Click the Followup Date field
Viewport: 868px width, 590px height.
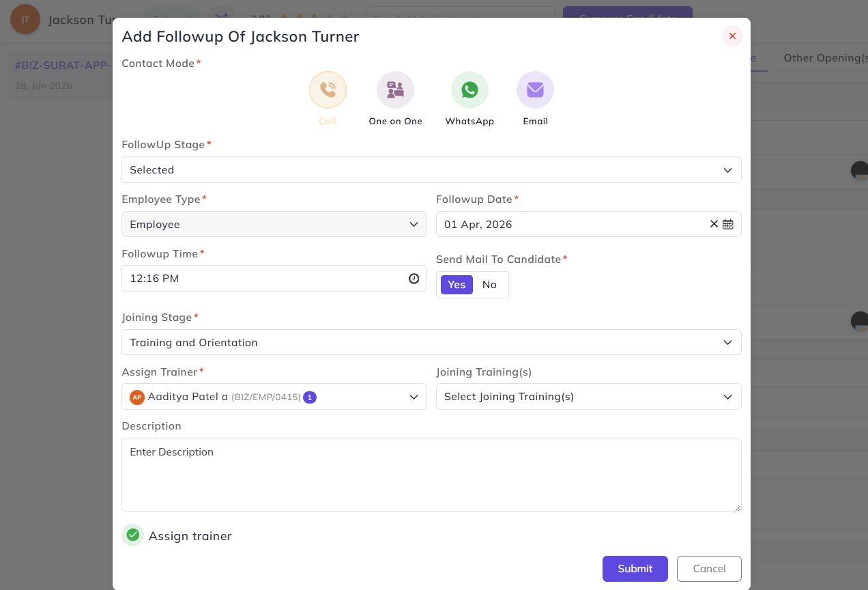589,224
